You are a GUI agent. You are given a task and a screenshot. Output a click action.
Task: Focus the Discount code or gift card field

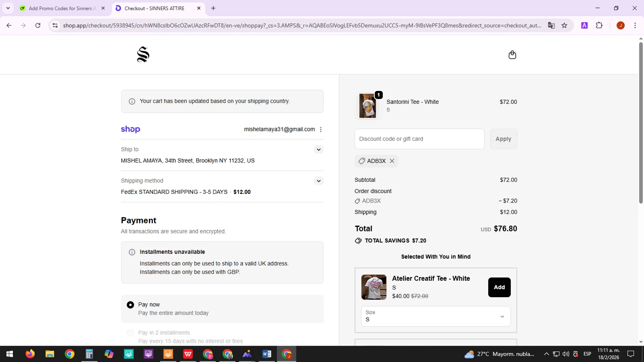(419, 139)
